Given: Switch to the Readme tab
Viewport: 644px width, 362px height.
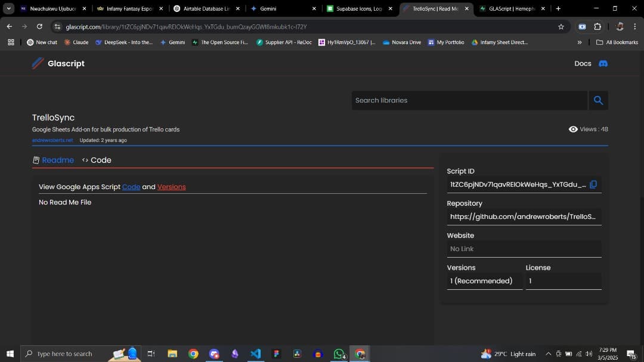Looking at the screenshot, I should click(x=54, y=160).
